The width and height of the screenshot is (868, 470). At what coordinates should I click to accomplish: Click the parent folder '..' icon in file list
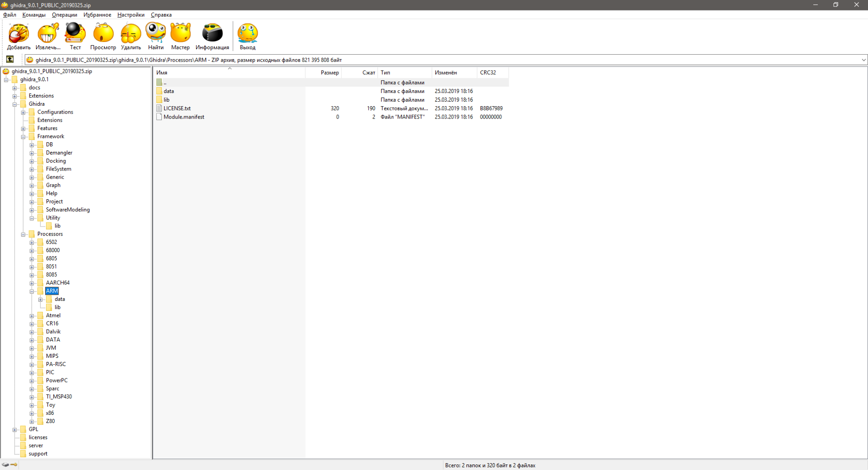click(x=159, y=83)
